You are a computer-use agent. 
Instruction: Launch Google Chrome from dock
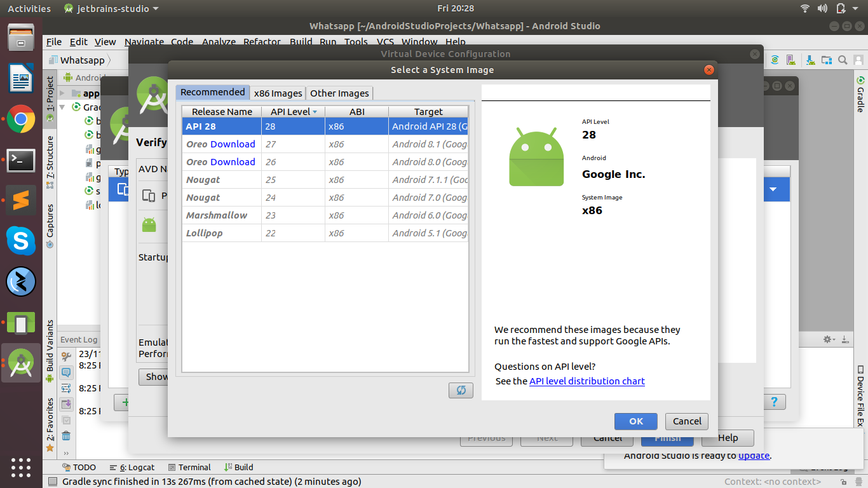(21, 119)
